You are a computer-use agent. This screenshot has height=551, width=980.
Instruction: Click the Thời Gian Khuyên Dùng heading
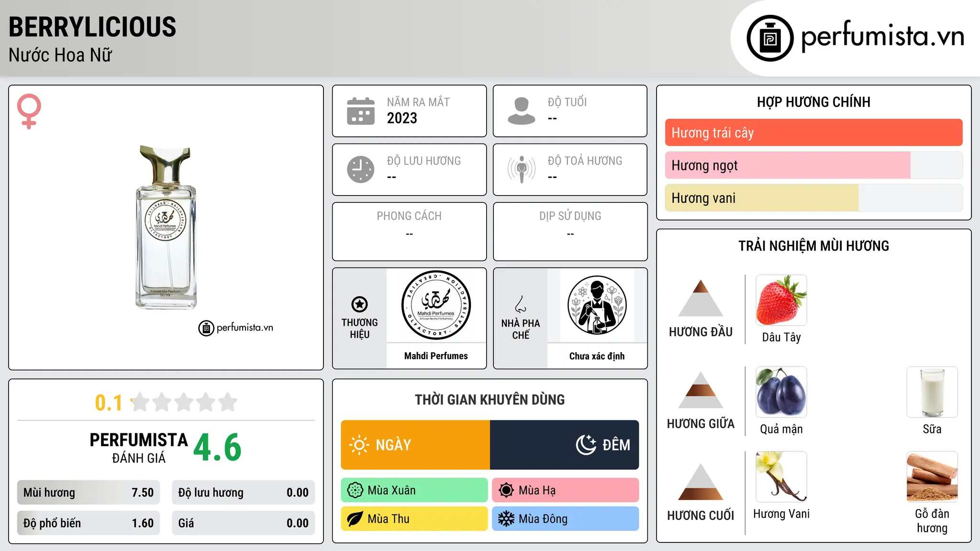[490, 399]
